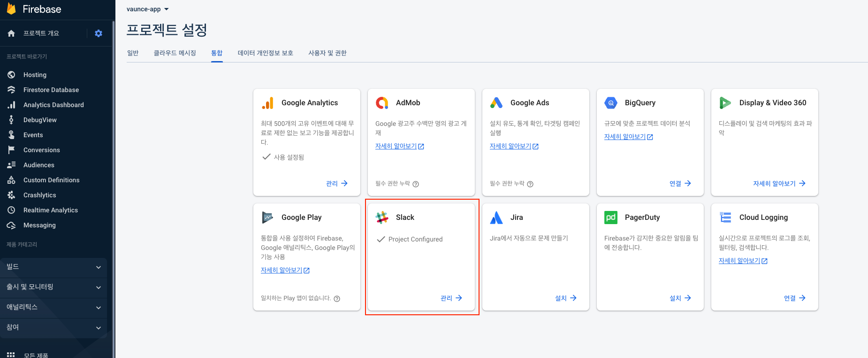Click help icon beside AdMob 필수 권한 누락
The height and width of the screenshot is (358, 868).
416,184
